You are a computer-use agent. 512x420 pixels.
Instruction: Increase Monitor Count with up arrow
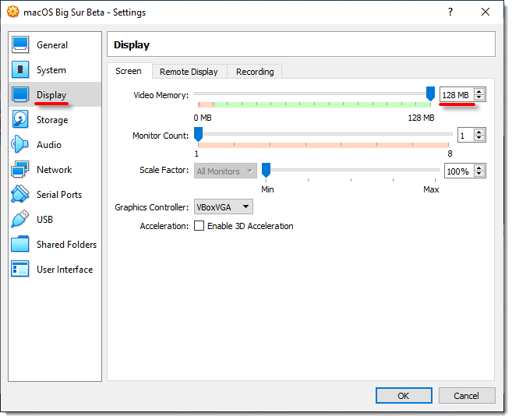(478, 132)
